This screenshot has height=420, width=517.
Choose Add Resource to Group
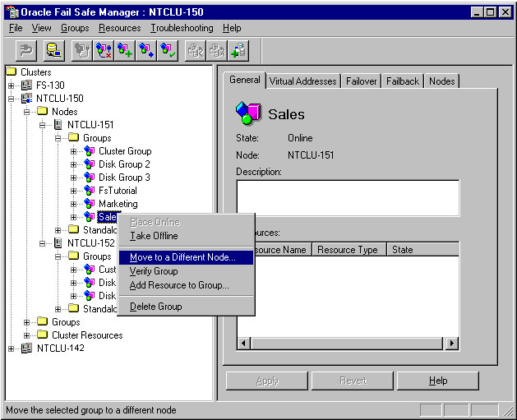click(187, 285)
